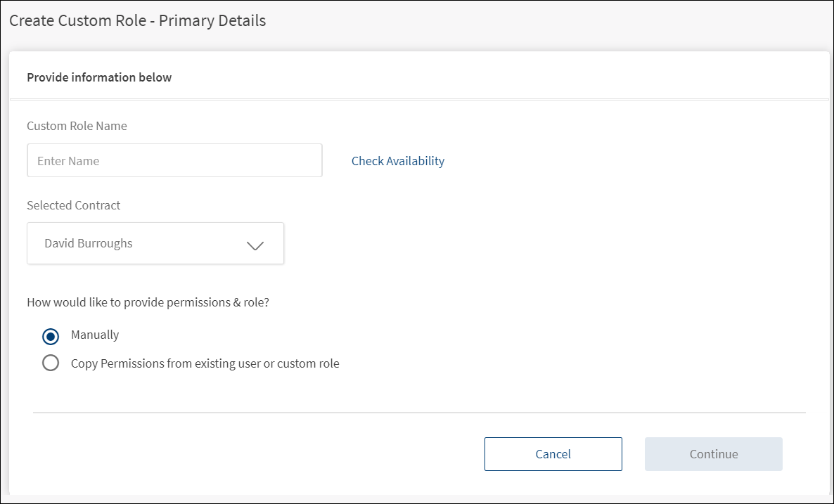The width and height of the screenshot is (834, 504).
Task: Choose the Copy Permissions radio button
Action: [51, 363]
